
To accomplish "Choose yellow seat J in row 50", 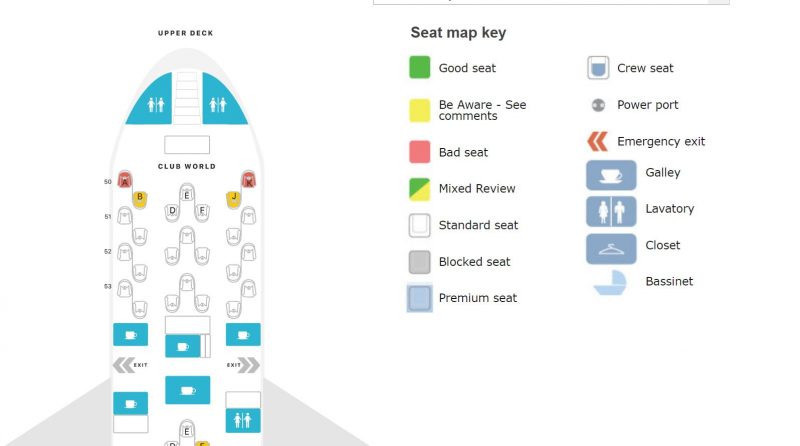I will point(234,199).
